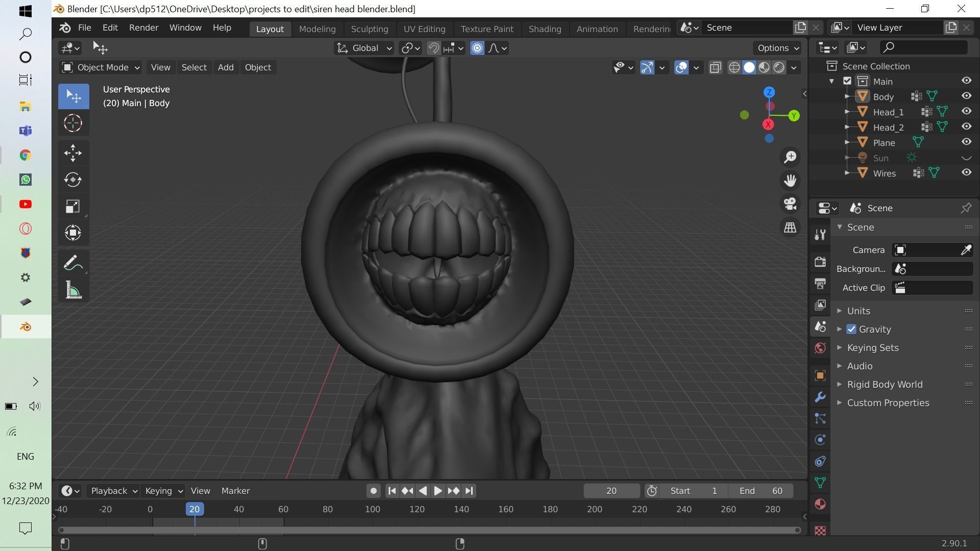Toggle the camera view icon
The height and width of the screenshot is (551, 980).
[x=790, y=204]
